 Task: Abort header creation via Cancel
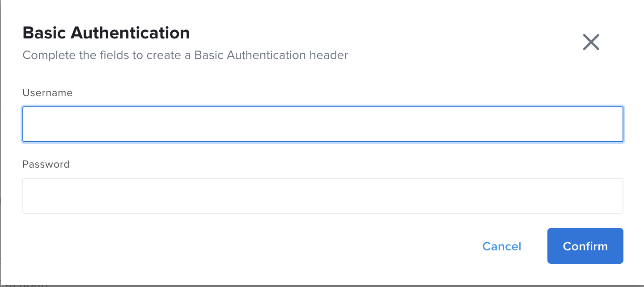pos(502,246)
